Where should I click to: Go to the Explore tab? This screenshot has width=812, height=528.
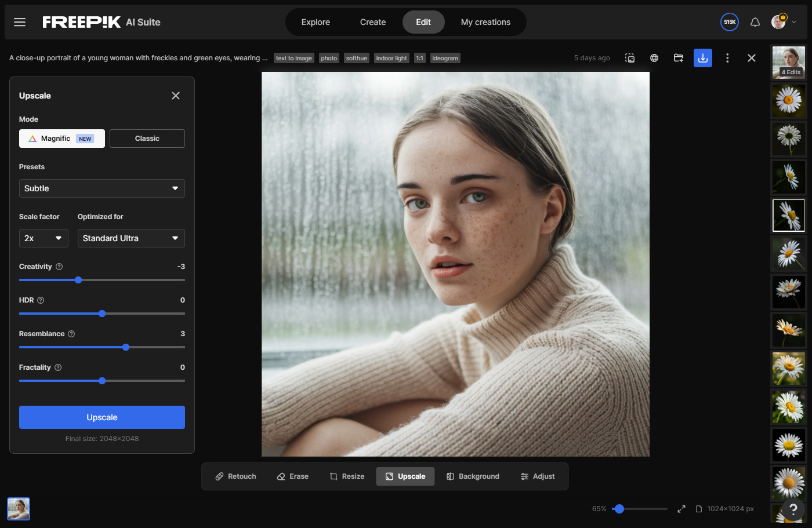click(x=316, y=22)
